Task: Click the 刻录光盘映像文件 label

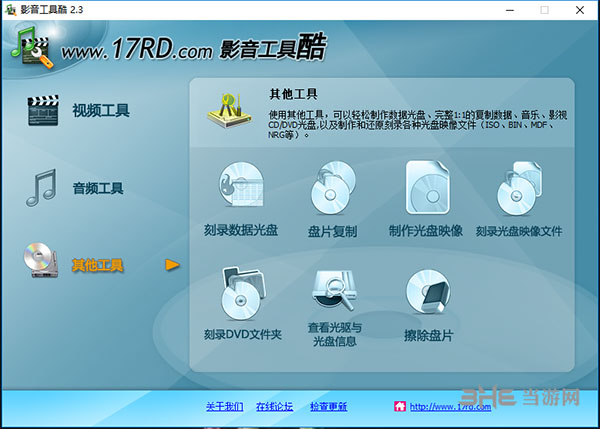Action: [519, 231]
